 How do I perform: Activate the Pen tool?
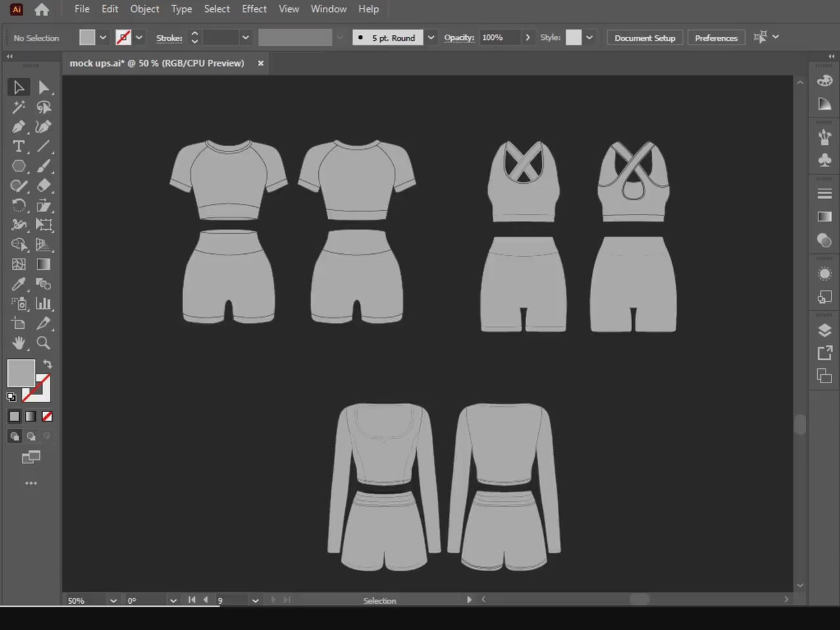[18, 127]
